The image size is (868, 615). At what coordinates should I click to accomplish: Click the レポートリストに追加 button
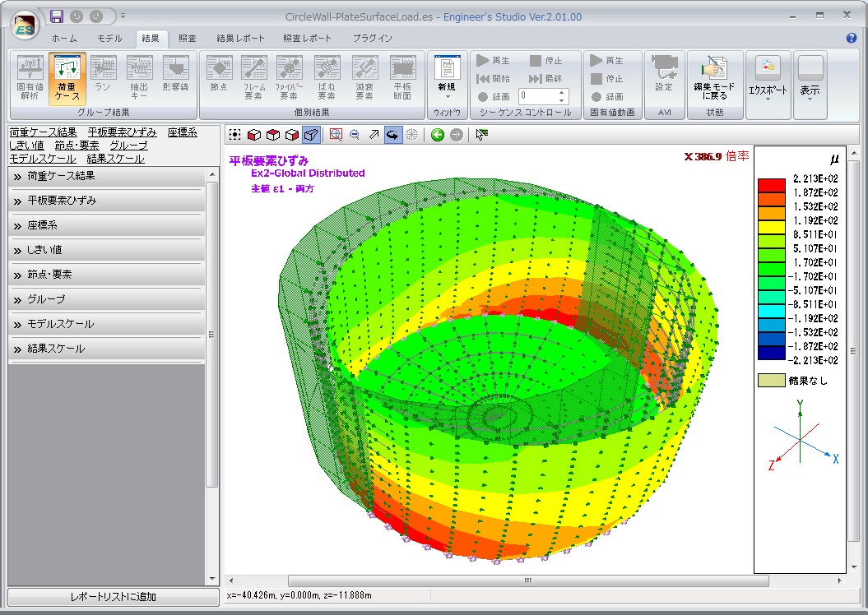coord(113,597)
